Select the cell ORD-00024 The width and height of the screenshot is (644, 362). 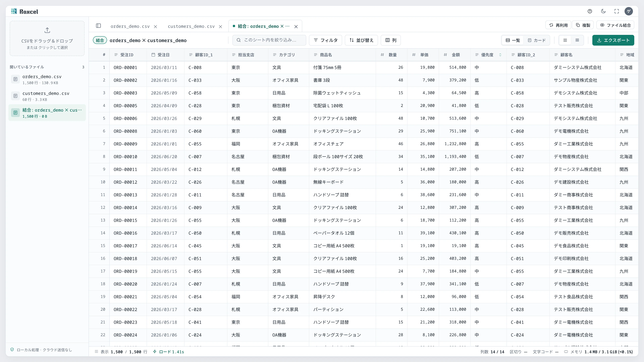[128, 335]
